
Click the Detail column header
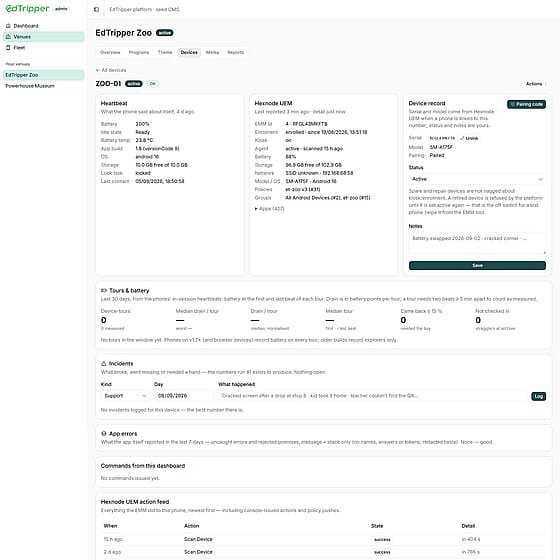[468, 526]
